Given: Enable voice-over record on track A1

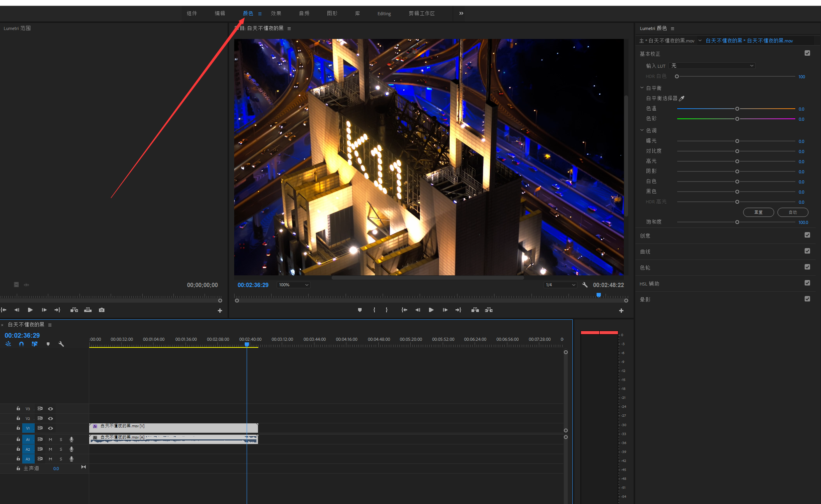Looking at the screenshot, I should (x=71, y=439).
